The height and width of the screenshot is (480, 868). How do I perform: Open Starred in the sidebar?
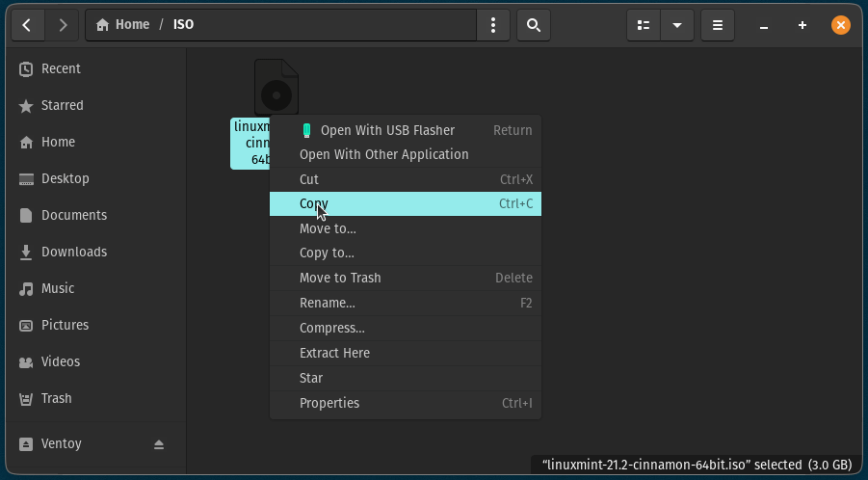pos(62,105)
